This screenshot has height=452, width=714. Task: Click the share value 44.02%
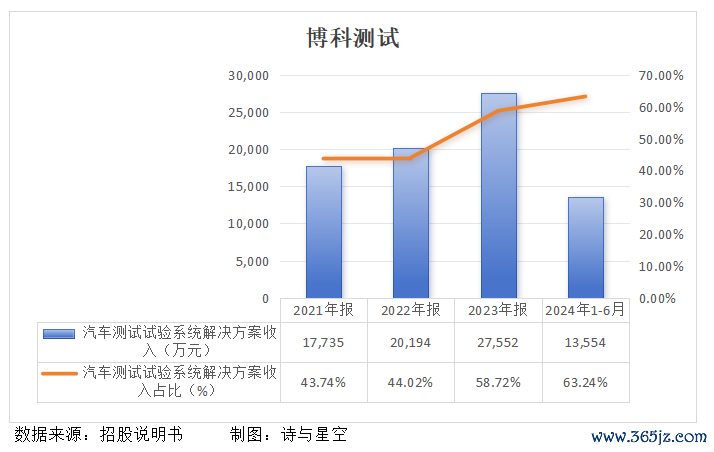pos(410,382)
